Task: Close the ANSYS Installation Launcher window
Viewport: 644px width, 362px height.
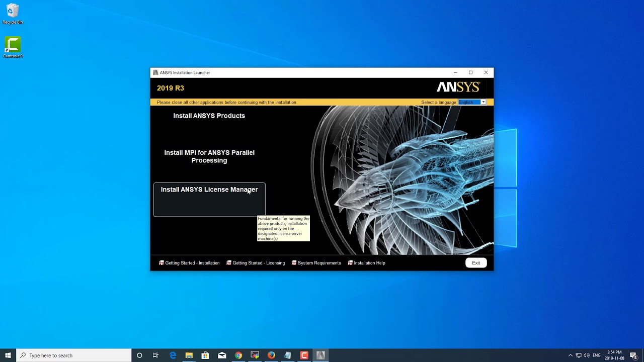Action: [x=486, y=72]
